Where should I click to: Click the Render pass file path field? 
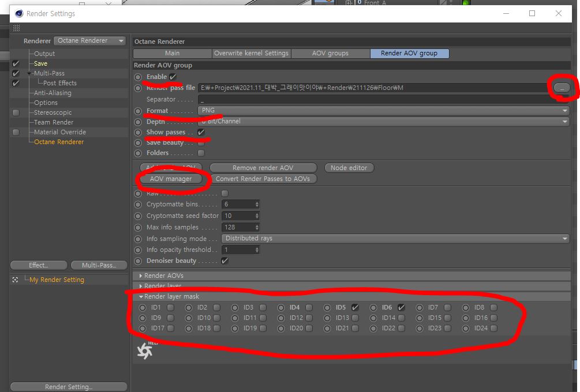pyautogui.click(x=375, y=88)
